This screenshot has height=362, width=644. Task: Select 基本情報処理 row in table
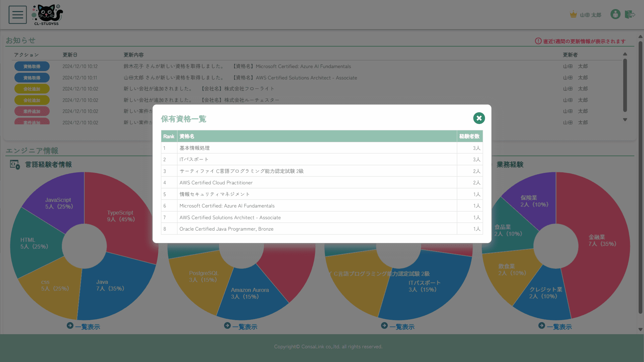[195, 148]
